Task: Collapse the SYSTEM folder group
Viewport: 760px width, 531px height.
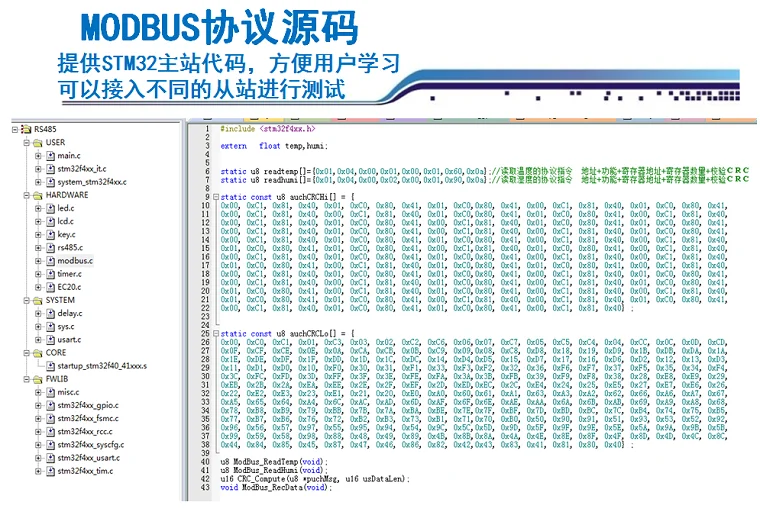Action: (27, 300)
